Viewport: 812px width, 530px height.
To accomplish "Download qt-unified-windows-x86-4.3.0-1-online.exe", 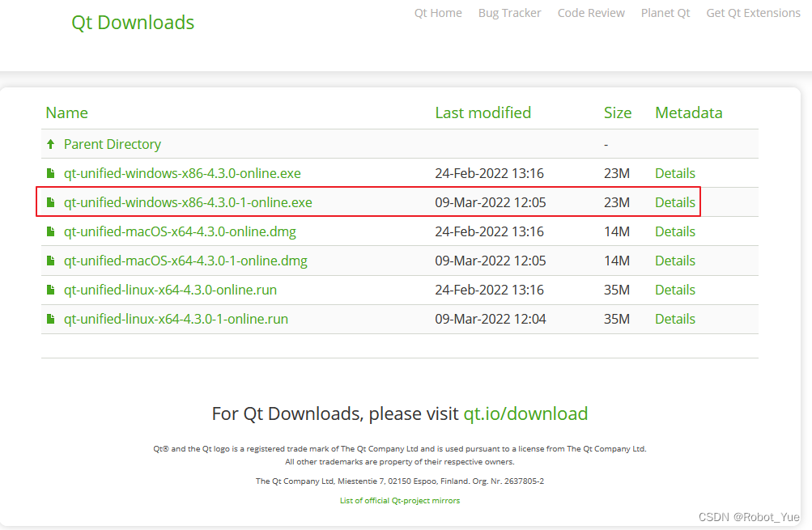I will (x=188, y=201).
